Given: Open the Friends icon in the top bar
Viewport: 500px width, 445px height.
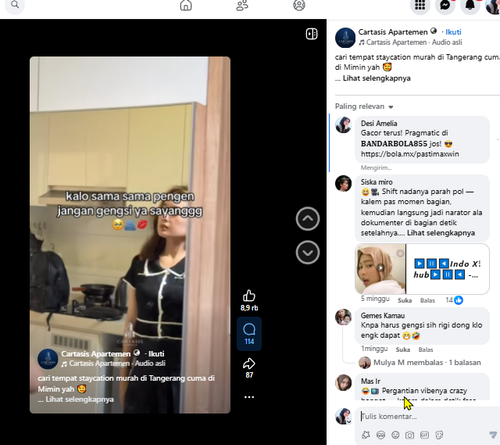Looking at the screenshot, I should [242, 5].
